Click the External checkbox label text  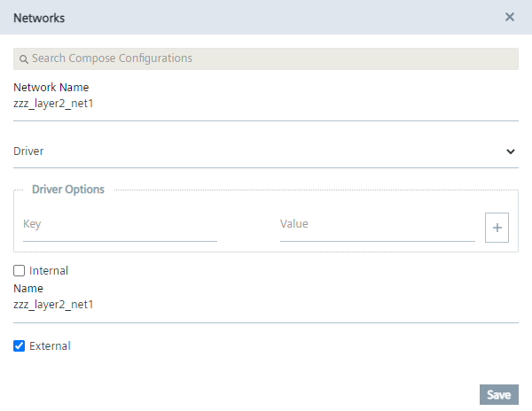pos(50,346)
